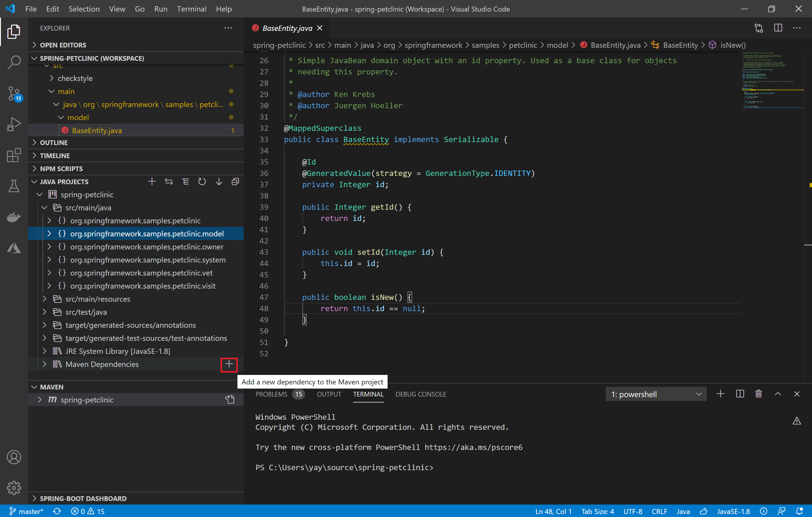Open the Manage gear menu
This screenshot has height=517, width=812.
click(14, 487)
